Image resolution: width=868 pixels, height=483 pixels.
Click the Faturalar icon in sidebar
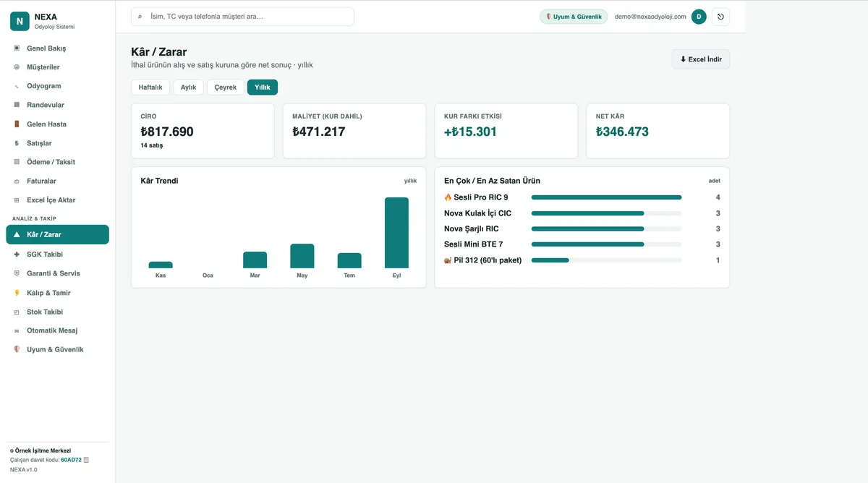(17, 181)
